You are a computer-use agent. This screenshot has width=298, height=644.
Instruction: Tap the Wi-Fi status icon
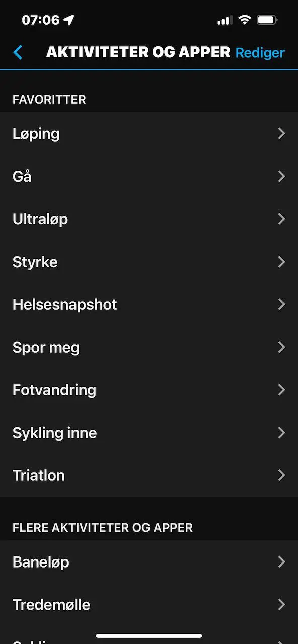[245, 20]
